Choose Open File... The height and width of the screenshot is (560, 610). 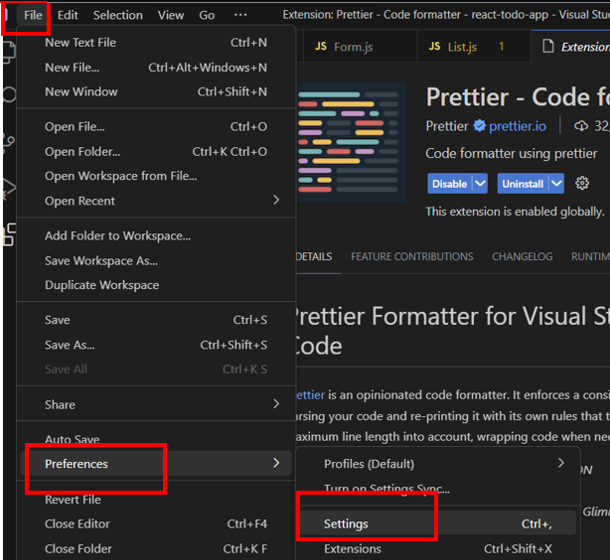click(x=156, y=126)
